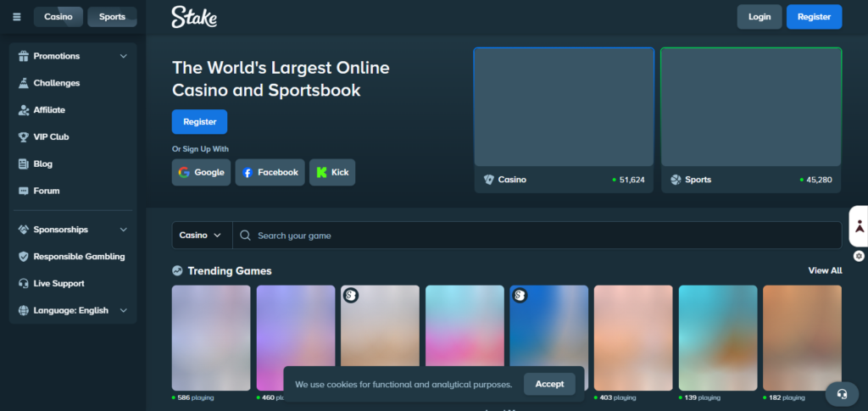
Task: Open the hamburger menu icon
Action: click(17, 17)
